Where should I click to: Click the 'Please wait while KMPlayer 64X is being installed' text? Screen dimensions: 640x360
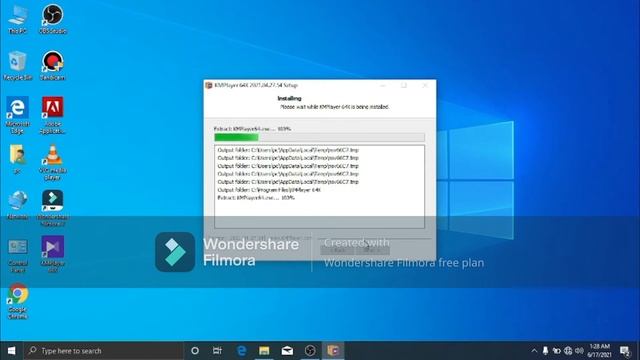(335, 107)
